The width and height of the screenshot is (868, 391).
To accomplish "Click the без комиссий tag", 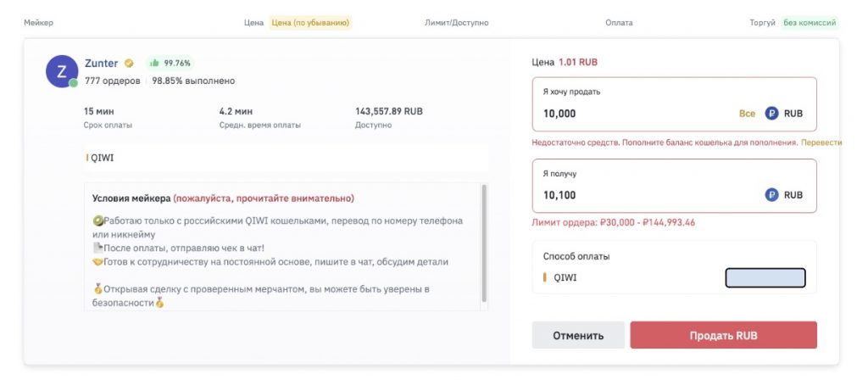I will (x=810, y=23).
